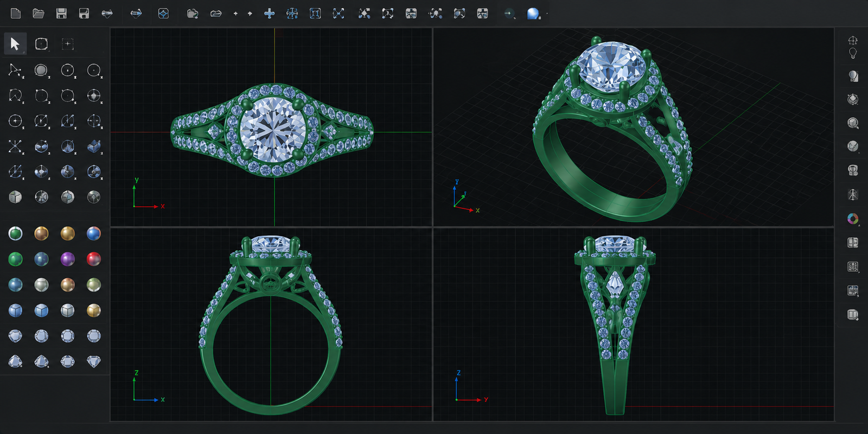Apply the olive green material sphere
Screen dimensions: 868x434
click(x=94, y=285)
